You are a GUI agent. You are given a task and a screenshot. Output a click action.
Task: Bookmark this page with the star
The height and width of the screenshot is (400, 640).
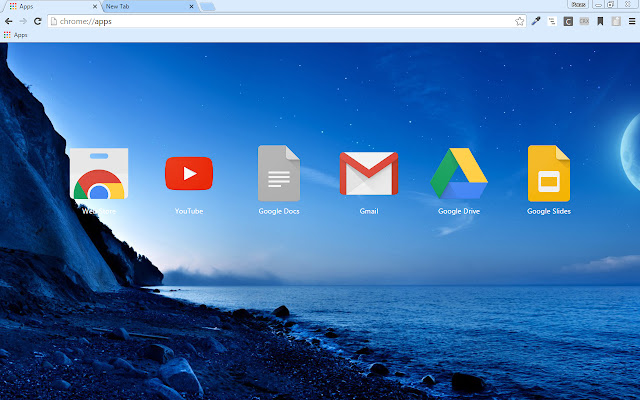coord(519,21)
